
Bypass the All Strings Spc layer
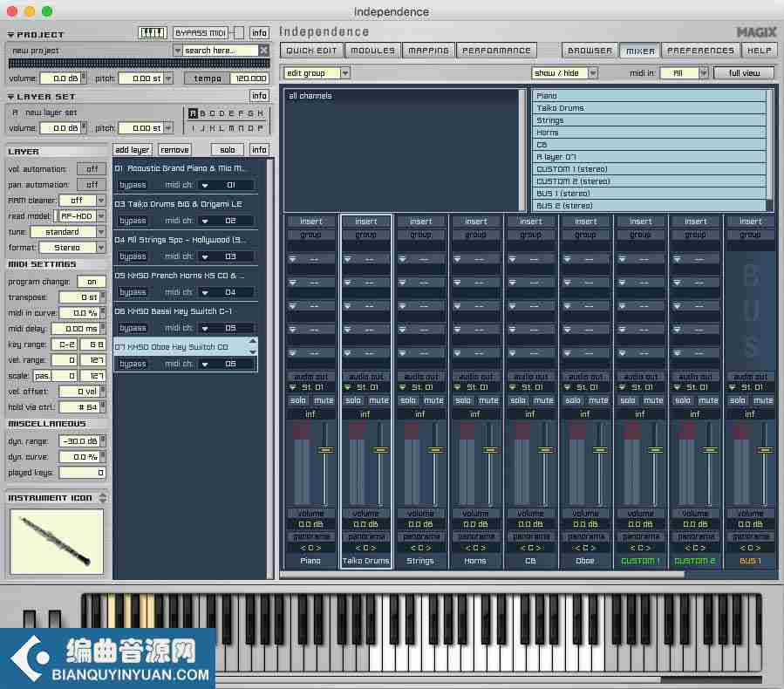133,256
